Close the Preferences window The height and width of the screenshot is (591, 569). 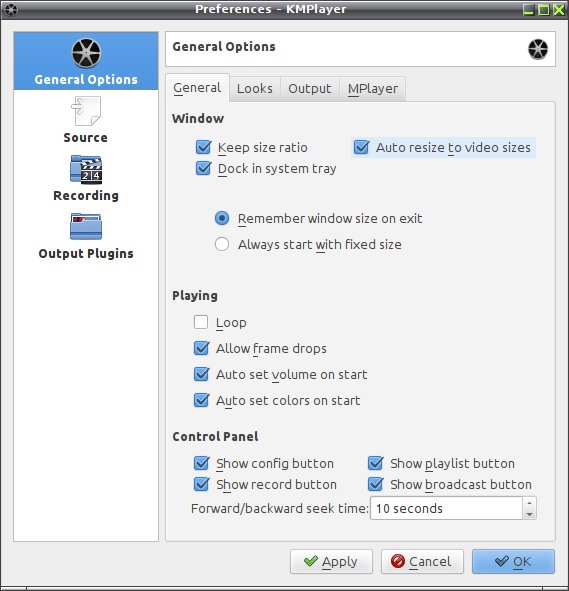[558, 9]
